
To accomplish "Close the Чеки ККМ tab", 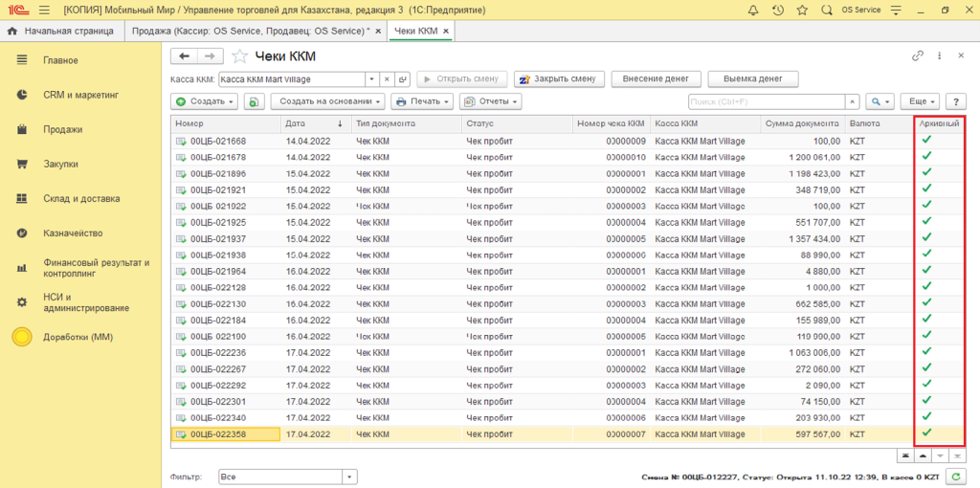I will click(446, 31).
